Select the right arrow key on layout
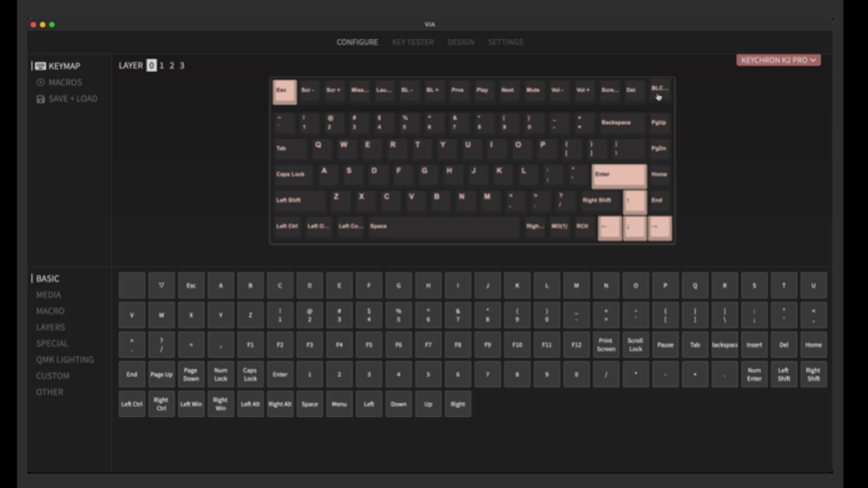The width and height of the screenshot is (868, 488). [x=660, y=228]
